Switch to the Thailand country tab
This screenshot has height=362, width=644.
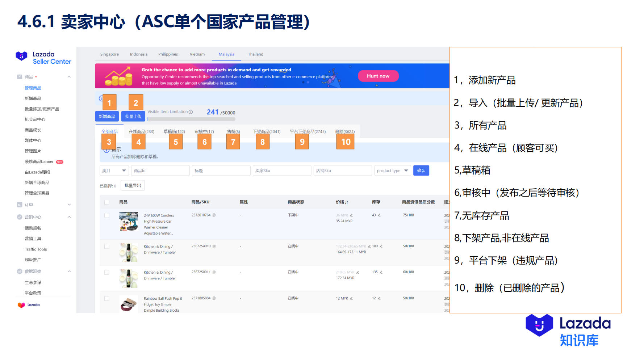click(x=256, y=54)
